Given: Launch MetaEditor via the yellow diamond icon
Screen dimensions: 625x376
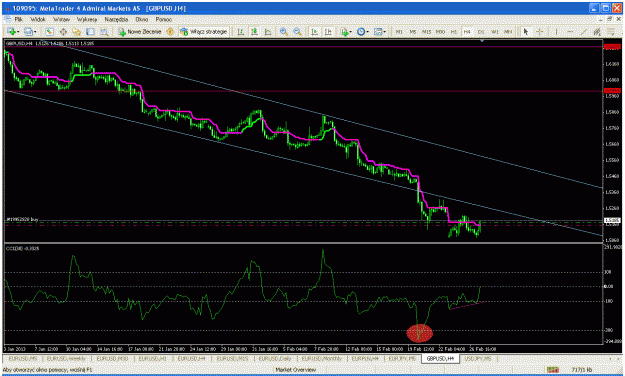Looking at the screenshot, I should 170,32.
